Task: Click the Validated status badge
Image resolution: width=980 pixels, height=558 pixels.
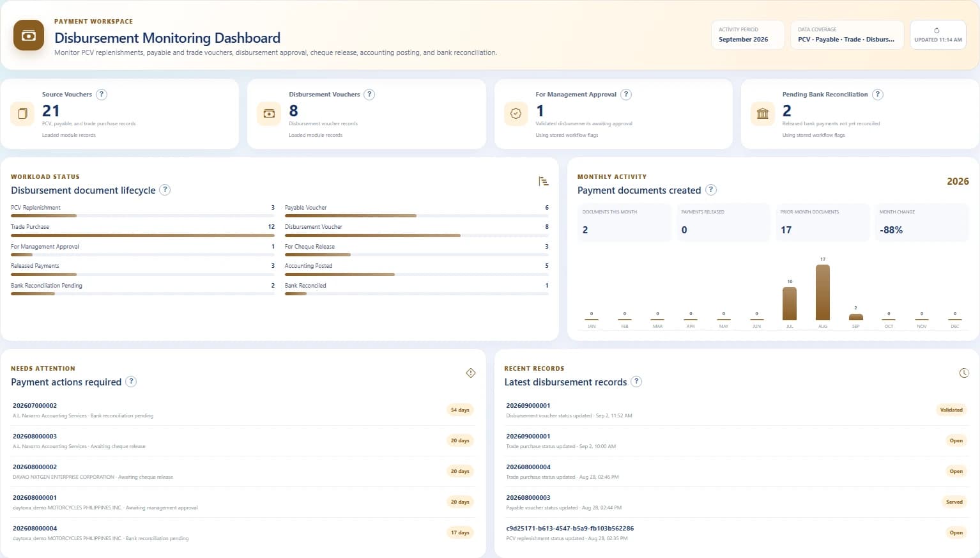Action: [x=951, y=410]
